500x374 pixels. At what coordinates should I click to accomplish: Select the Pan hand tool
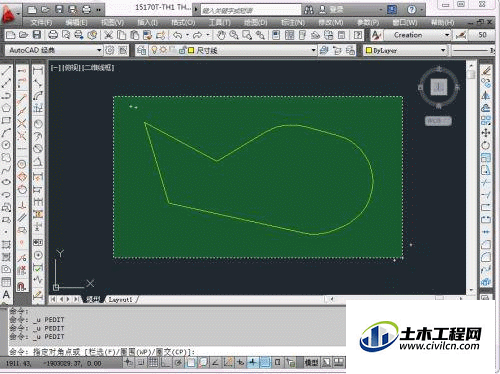(x=221, y=35)
